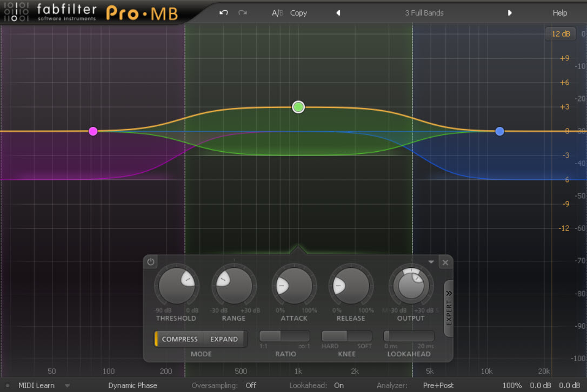Load the next preset with the right arrow
The width and height of the screenshot is (587, 392).
(510, 13)
